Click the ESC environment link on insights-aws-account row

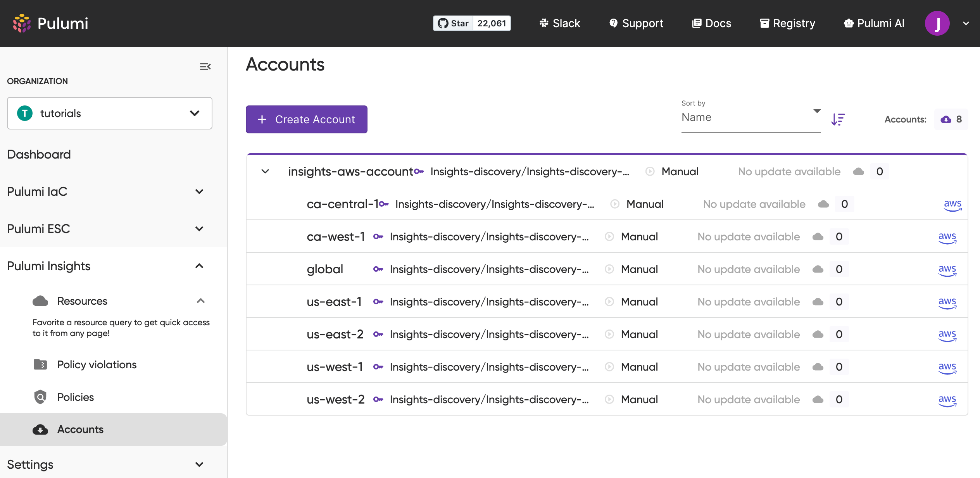pyautogui.click(x=530, y=171)
